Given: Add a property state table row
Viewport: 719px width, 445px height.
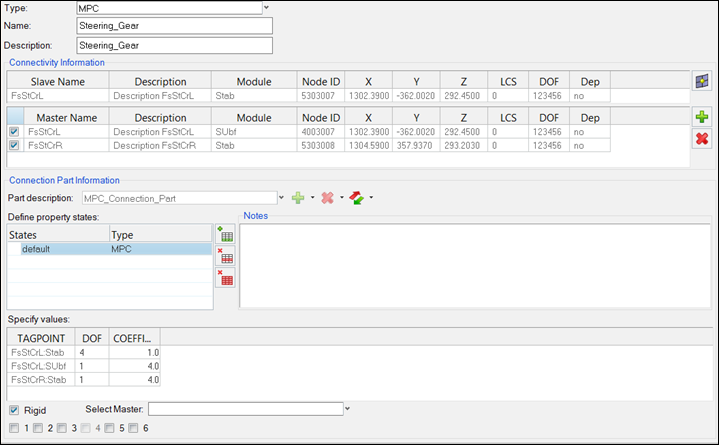Looking at the screenshot, I should [226, 235].
